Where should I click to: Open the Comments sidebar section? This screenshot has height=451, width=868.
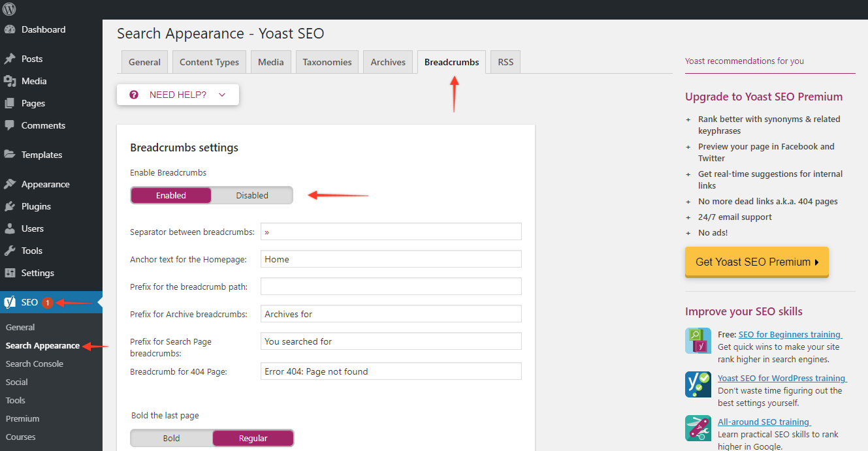pos(12,125)
